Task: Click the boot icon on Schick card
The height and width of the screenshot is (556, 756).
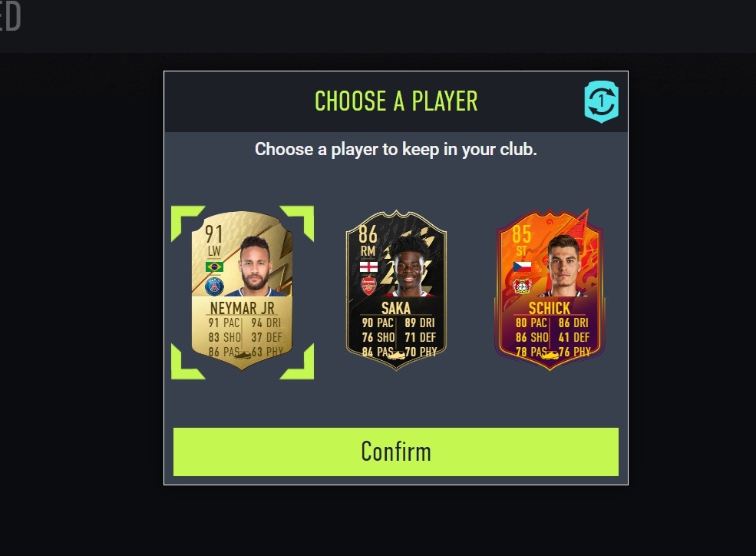Action: (550, 356)
